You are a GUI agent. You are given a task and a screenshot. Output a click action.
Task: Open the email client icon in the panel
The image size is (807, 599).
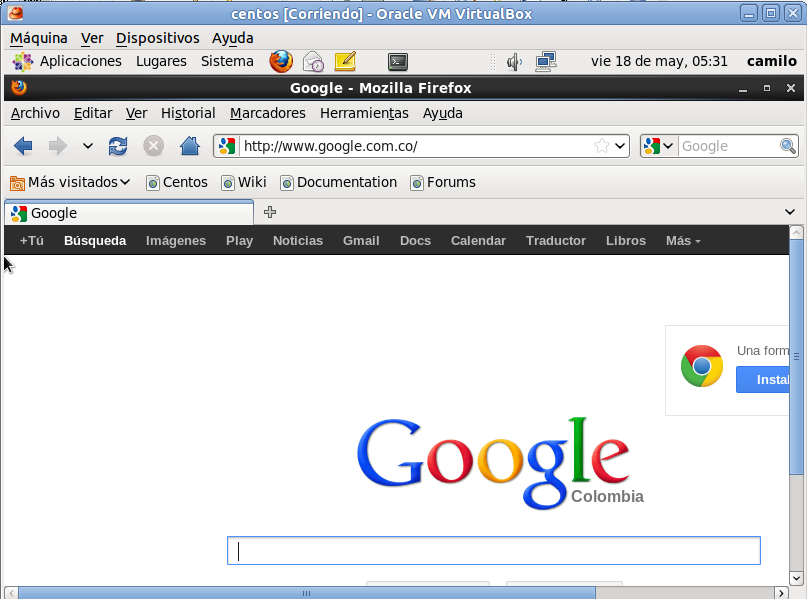pyautogui.click(x=313, y=61)
